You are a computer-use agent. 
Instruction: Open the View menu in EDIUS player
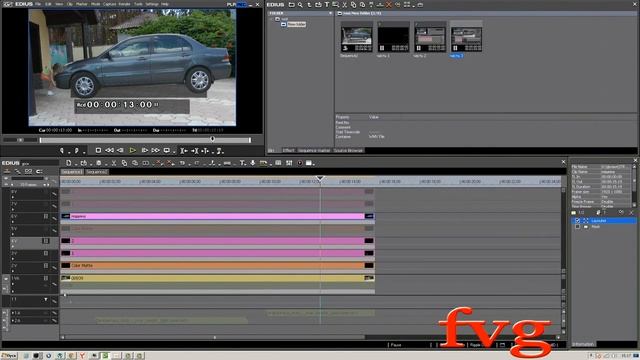point(59,4)
